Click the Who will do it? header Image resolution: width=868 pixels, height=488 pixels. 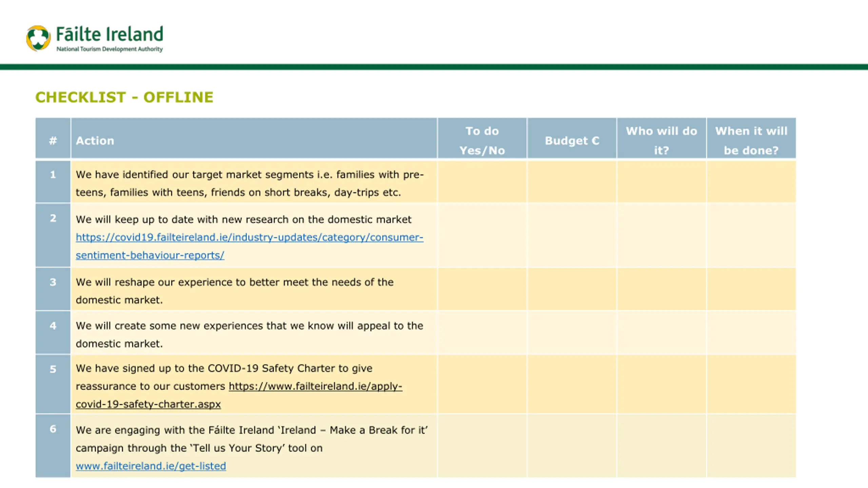click(661, 141)
